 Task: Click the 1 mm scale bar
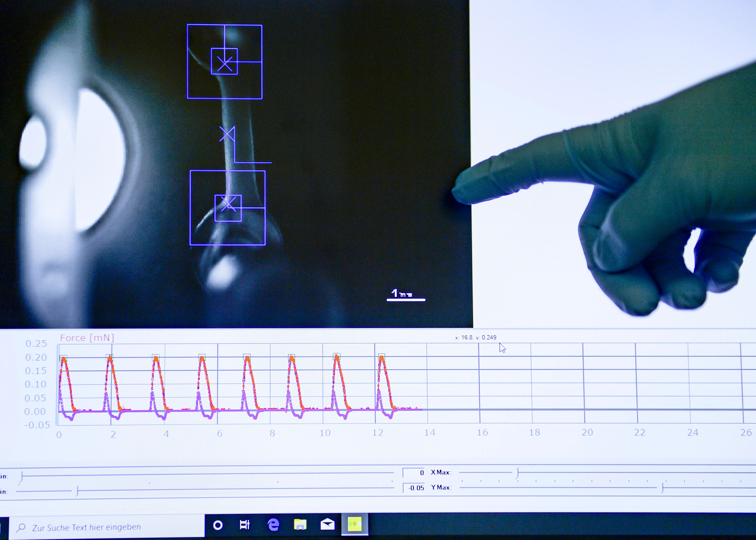(x=406, y=300)
